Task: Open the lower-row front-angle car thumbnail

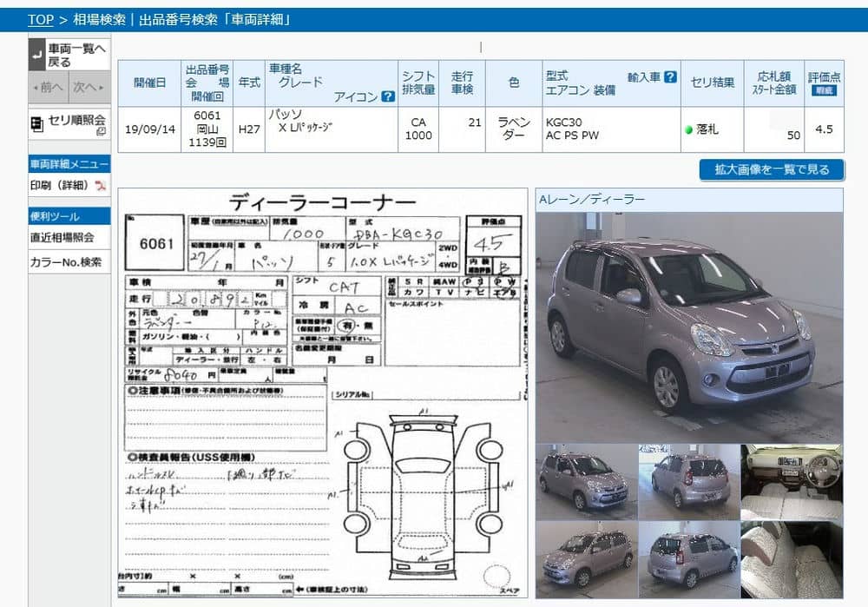Action: coord(586,559)
